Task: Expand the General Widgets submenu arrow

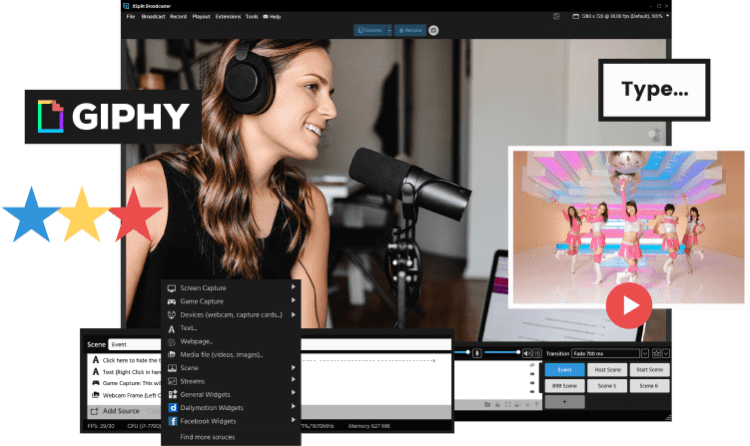Action: tap(293, 393)
